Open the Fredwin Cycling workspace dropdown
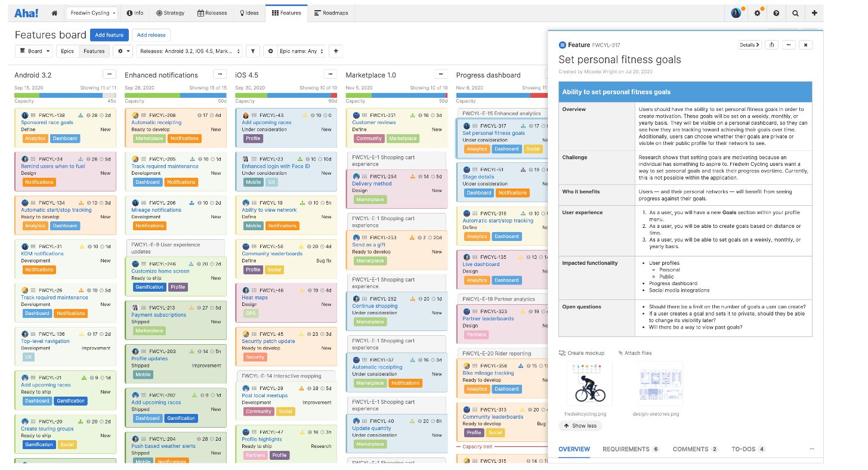Image resolution: width=868 pixels, height=470 pixels. (92, 13)
